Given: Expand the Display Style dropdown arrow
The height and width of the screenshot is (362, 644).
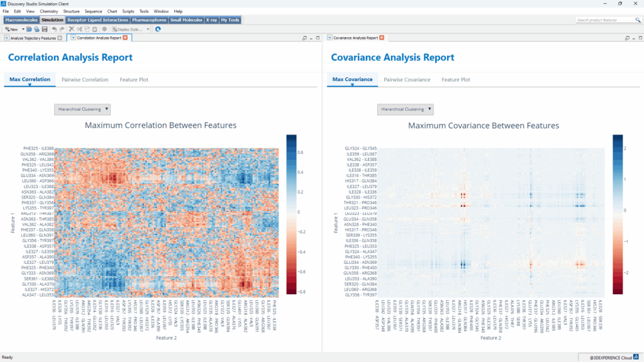Looking at the screenshot, I should pos(148,29).
